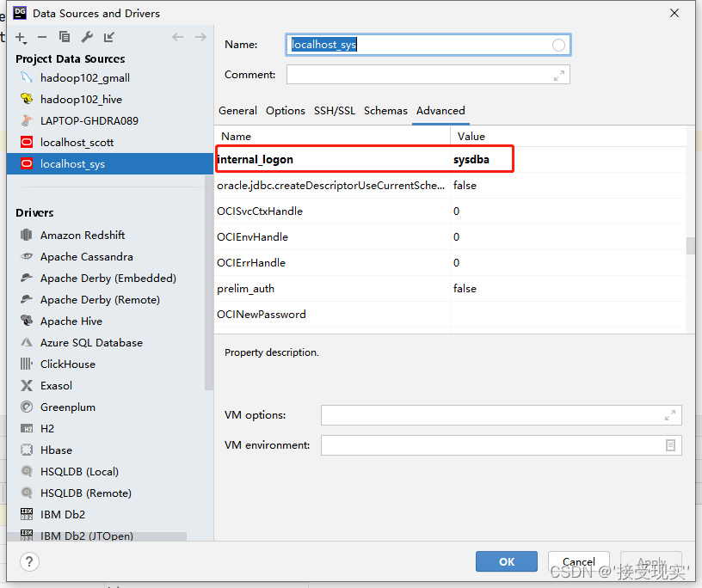The width and height of the screenshot is (702, 588).
Task: Go forward with right arrow
Action: click(x=200, y=37)
